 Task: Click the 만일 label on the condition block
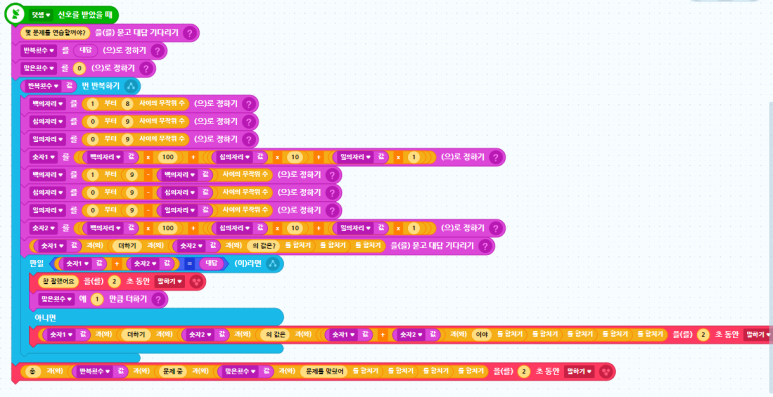coord(36,264)
